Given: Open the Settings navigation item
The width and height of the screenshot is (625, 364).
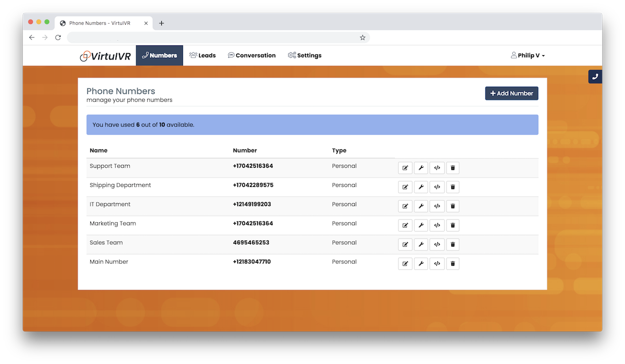Looking at the screenshot, I should [x=304, y=55].
